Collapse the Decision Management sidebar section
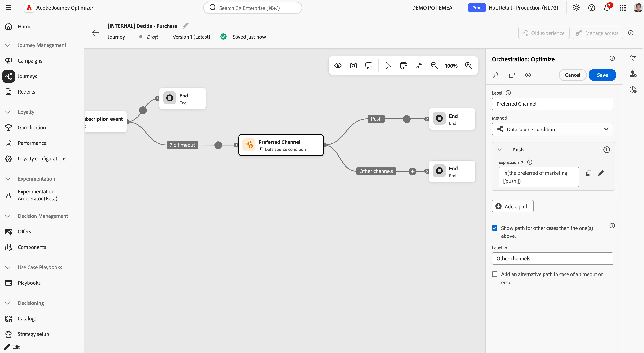Image resolution: width=644 pixels, height=353 pixels. pos(8,216)
